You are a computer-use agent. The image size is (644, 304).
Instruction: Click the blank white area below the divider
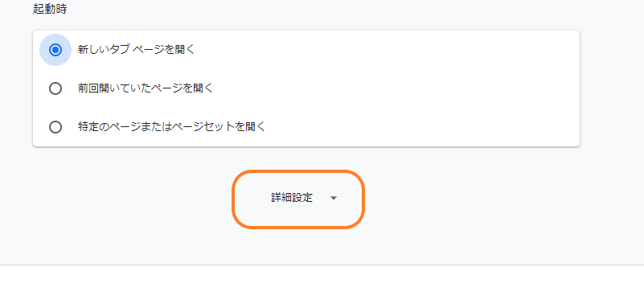click(x=322, y=285)
